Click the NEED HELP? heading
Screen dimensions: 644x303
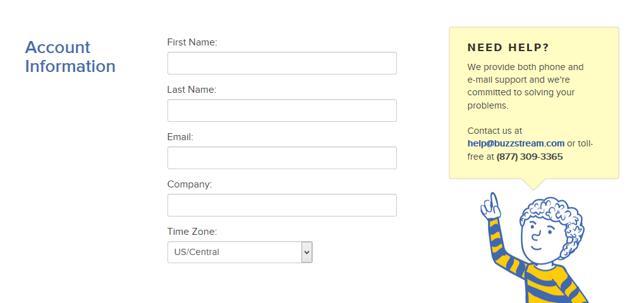click(x=508, y=47)
